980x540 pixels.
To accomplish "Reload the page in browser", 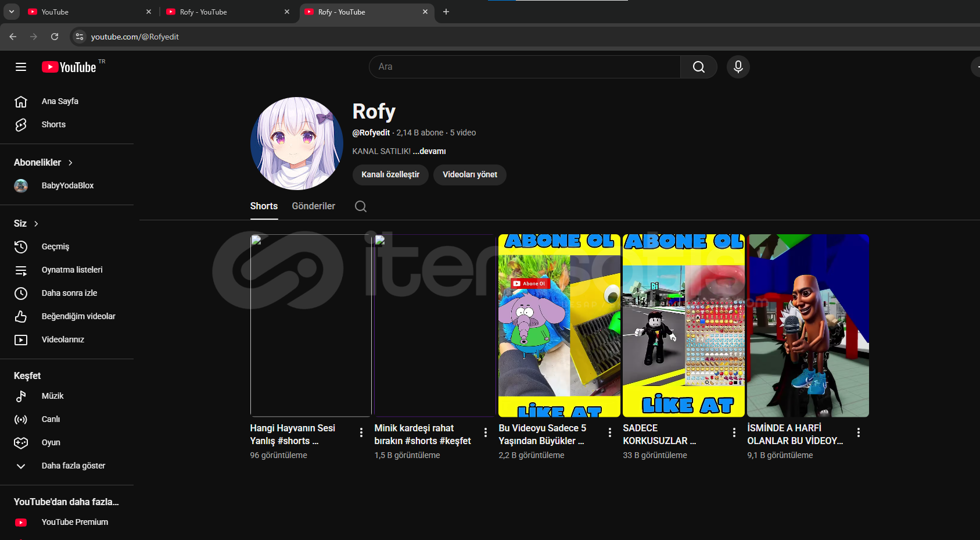I will click(x=55, y=37).
